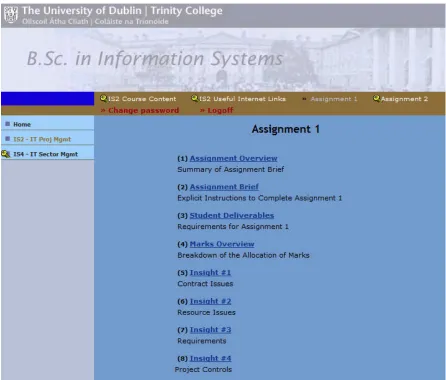Open the Insight #3 link
Image resolution: width=446 pixels, height=380 pixels.
(x=210, y=330)
